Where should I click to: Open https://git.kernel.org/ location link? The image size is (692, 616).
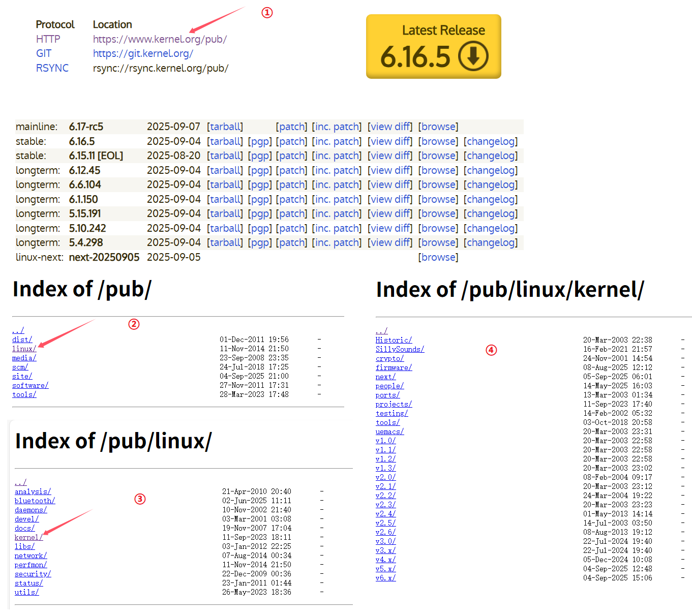coord(143,53)
